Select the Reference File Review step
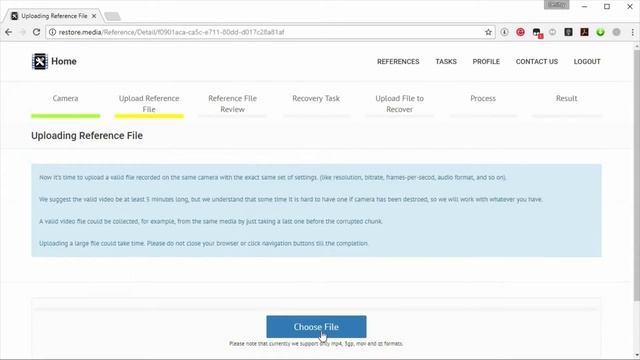This screenshot has width=640, height=360. click(232, 104)
